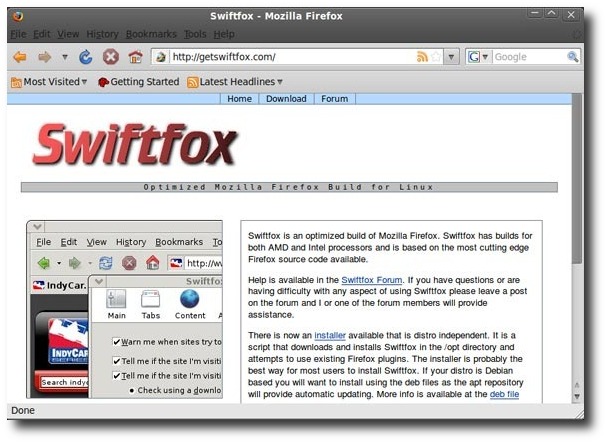Screen dimensions: 607x443
Task: Click the Home link in page navigation
Action: pyautogui.click(x=239, y=99)
